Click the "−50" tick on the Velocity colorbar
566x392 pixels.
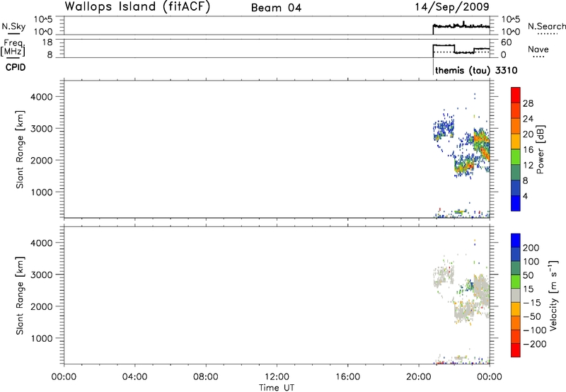(532, 316)
